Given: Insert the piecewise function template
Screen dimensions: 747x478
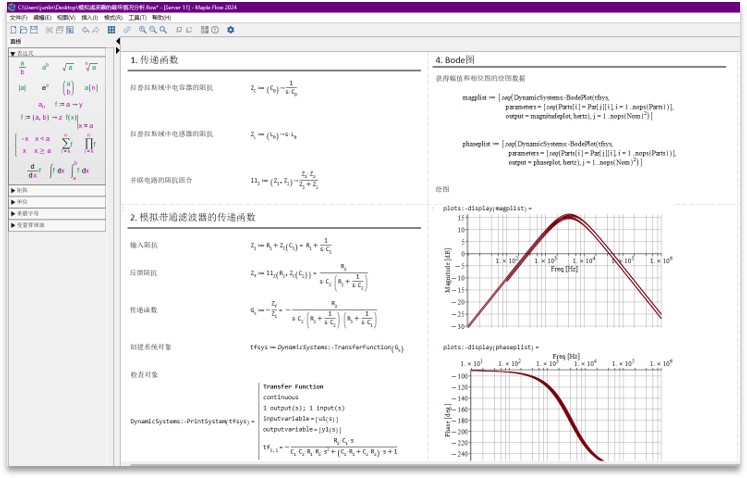Looking at the screenshot, I should (x=33, y=144).
